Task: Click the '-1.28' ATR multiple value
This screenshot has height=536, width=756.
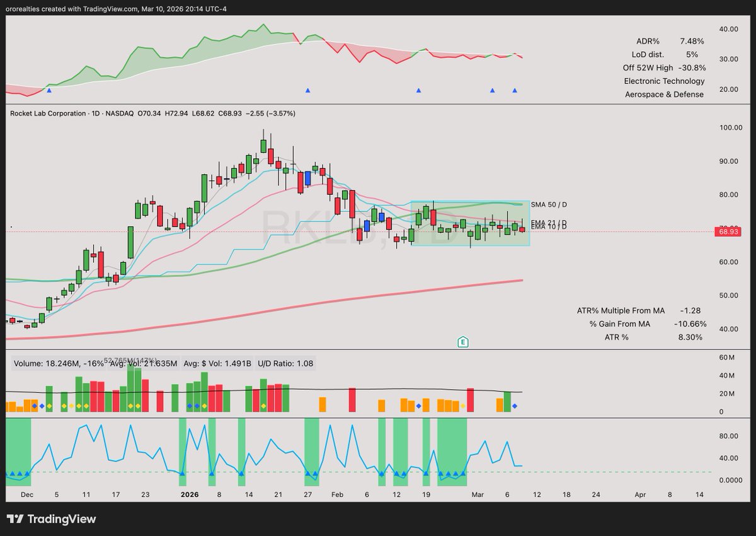Action: pyautogui.click(x=690, y=310)
